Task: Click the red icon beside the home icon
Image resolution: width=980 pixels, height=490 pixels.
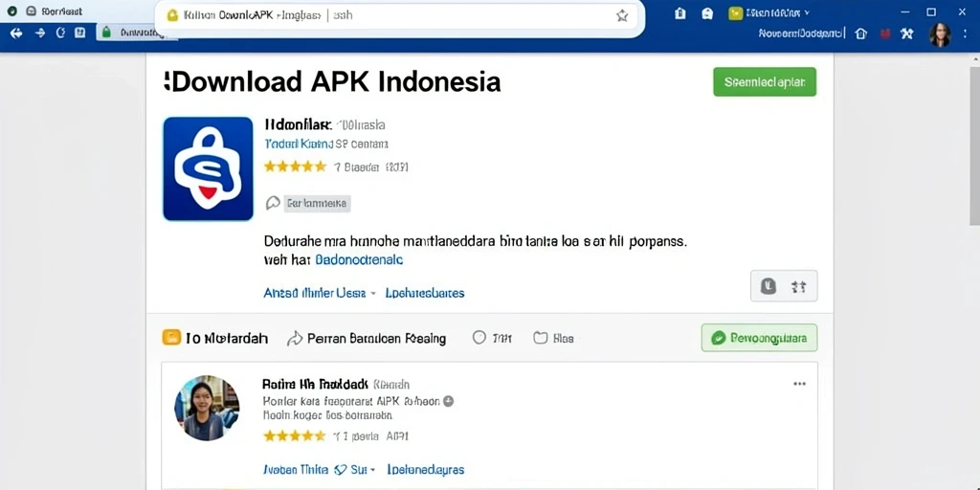Action: point(885,34)
